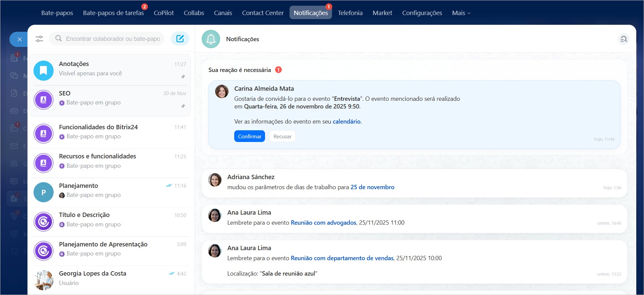Open the CoPilot tab
644x295 pixels.
(x=164, y=13)
